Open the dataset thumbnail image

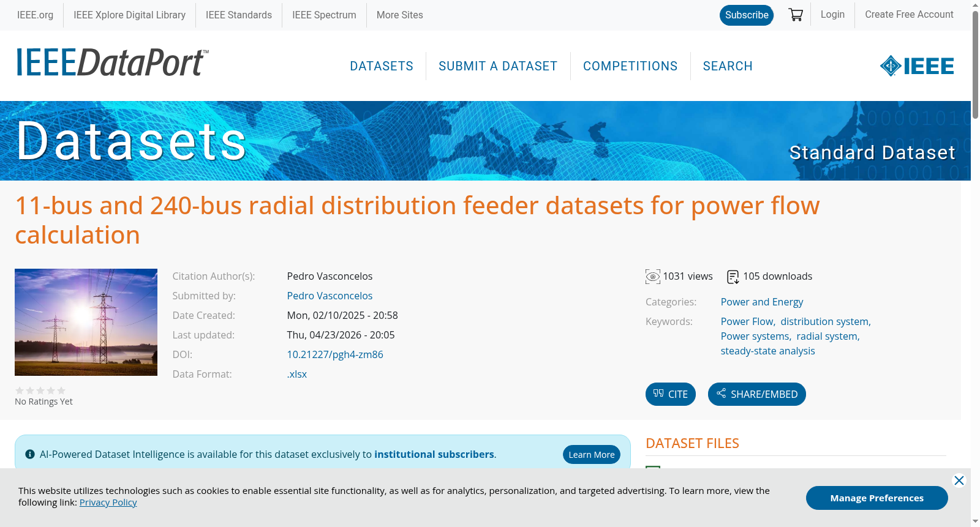coord(86,322)
